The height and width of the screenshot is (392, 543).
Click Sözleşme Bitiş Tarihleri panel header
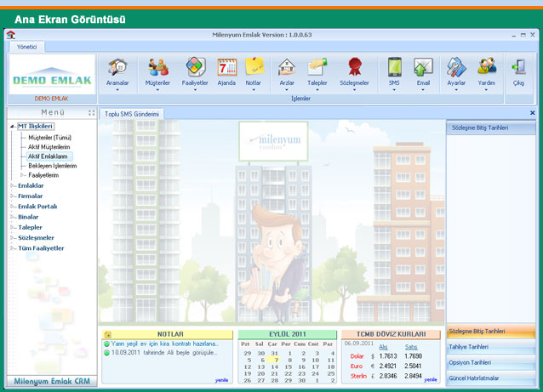click(491, 128)
